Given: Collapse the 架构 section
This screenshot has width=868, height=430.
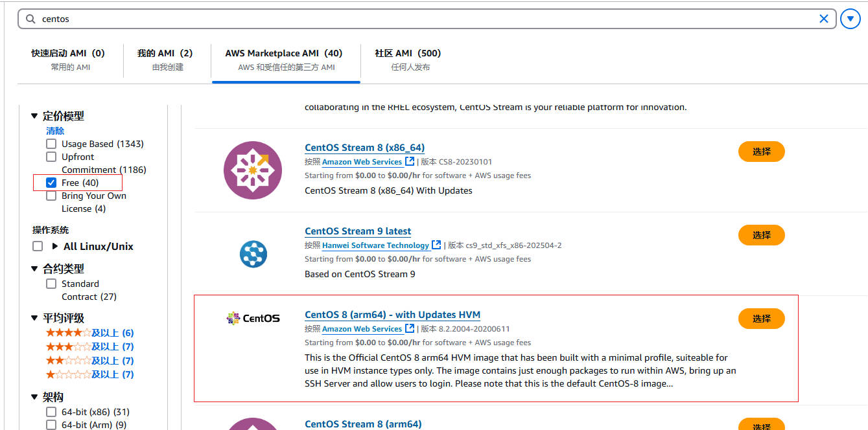Looking at the screenshot, I should pyautogui.click(x=34, y=397).
